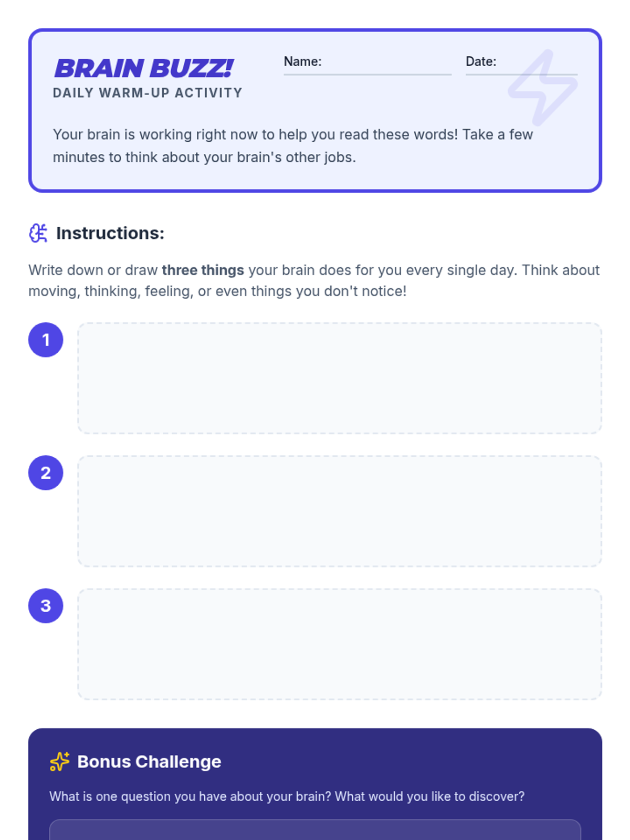Click the sparkles icon by Bonus Challenge
630x840 pixels.
coord(59,761)
